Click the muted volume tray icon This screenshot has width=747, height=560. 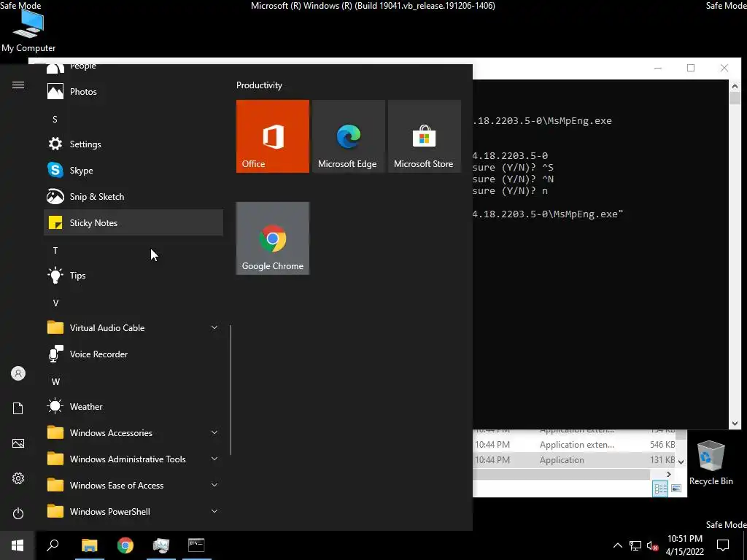click(x=652, y=545)
